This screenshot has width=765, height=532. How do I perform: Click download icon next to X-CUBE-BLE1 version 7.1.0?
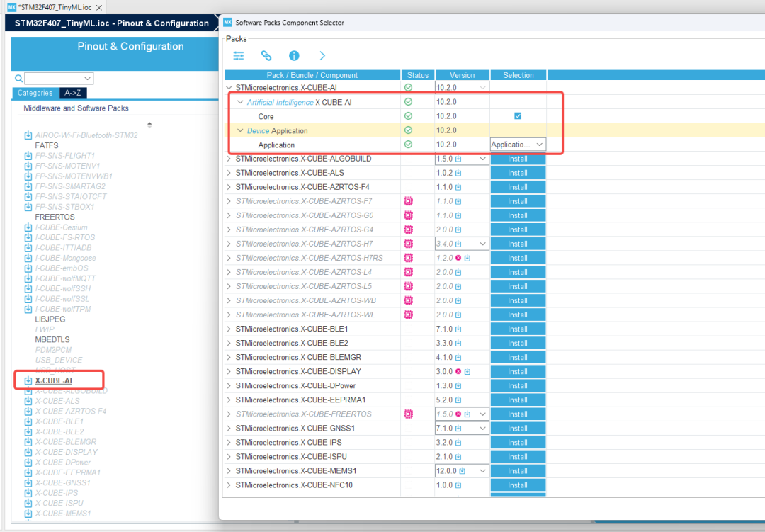click(458, 329)
